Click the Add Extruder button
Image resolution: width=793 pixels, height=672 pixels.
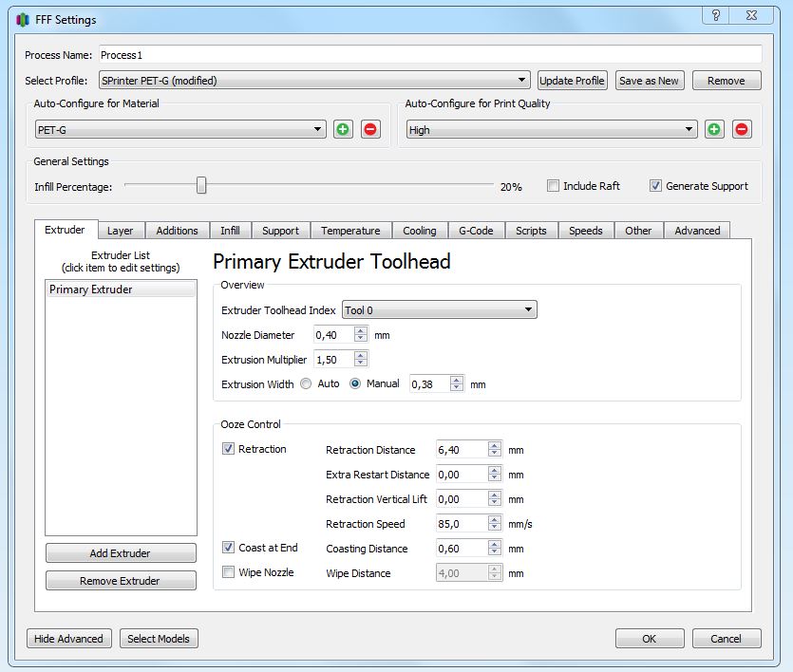[121, 553]
